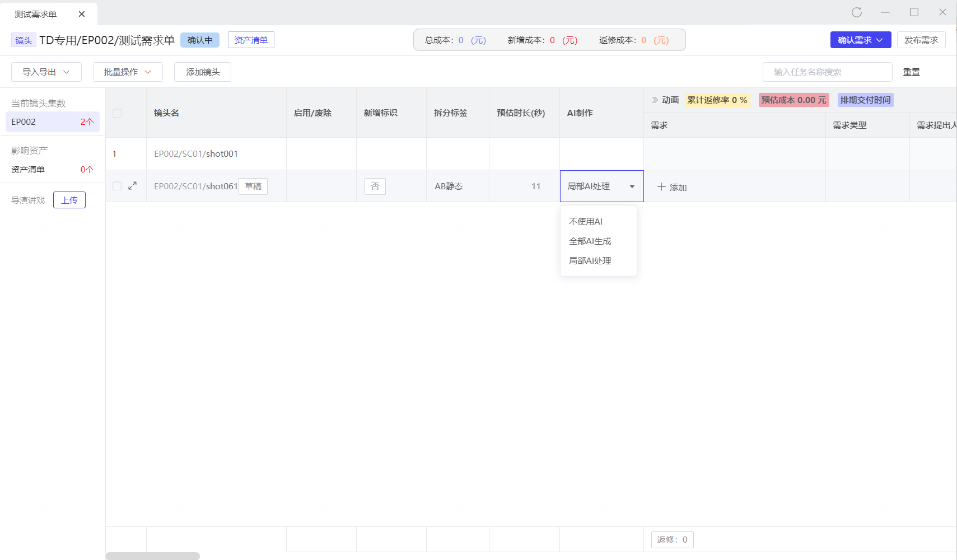Choose 全部AI生成 option
Image resolution: width=957 pixels, height=560 pixels.
pos(590,241)
